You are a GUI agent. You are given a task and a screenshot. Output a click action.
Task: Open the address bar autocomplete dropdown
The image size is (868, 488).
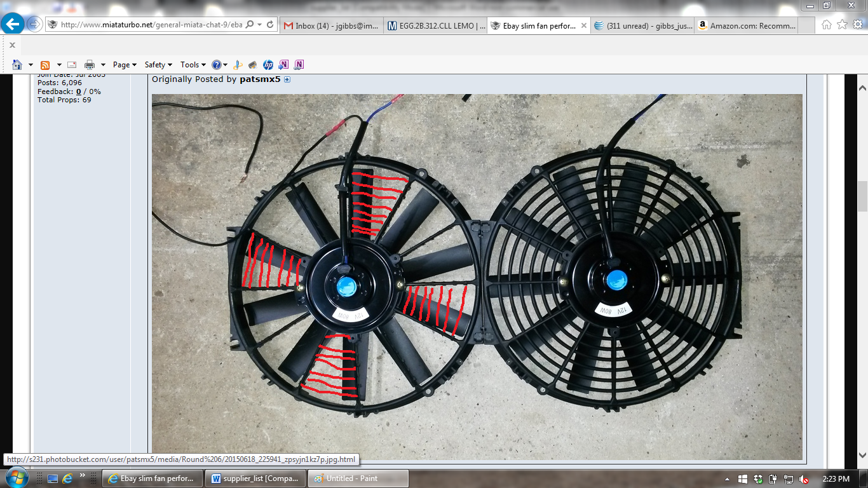[x=261, y=25]
